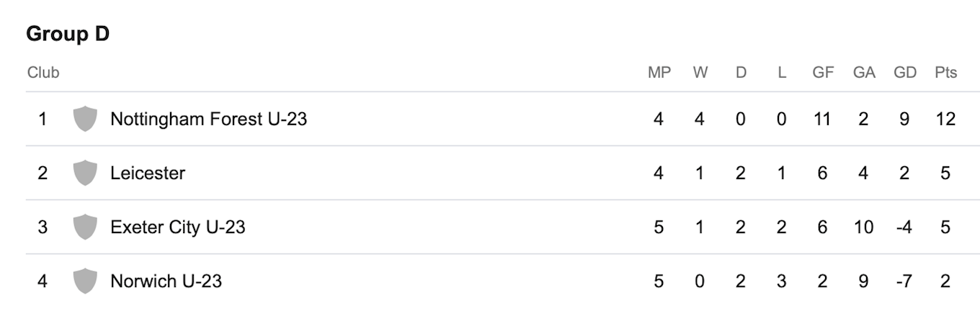Screen dimensions: 980x331
Task: Open the Leicester team link
Action: (148, 173)
